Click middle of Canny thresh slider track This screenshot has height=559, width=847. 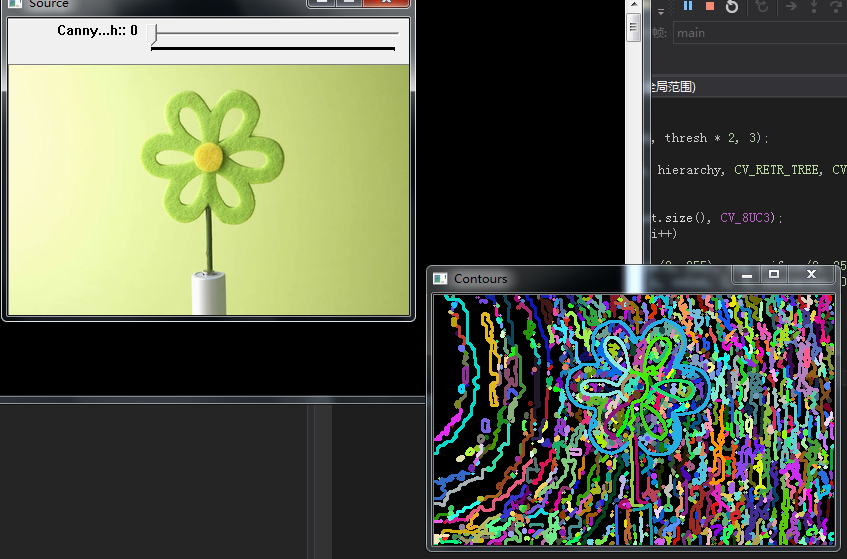click(x=277, y=33)
